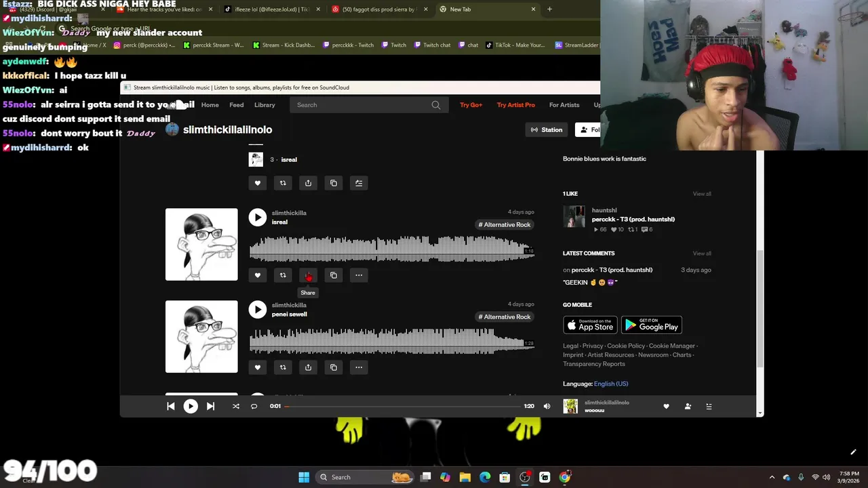The height and width of the screenshot is (488, 868).
Task: Seek within the isreal track waveform
Action: pyautogui.click(x=392, y=249)
